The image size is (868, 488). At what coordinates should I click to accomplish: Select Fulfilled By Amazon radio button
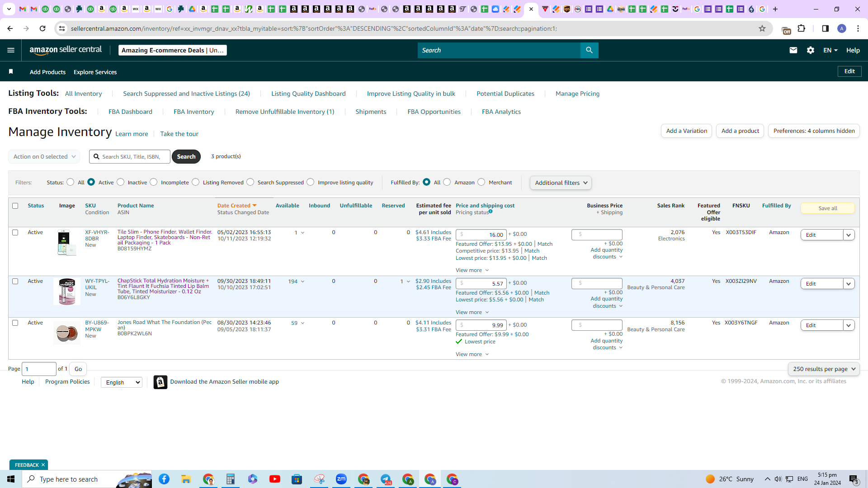(447, 182)
